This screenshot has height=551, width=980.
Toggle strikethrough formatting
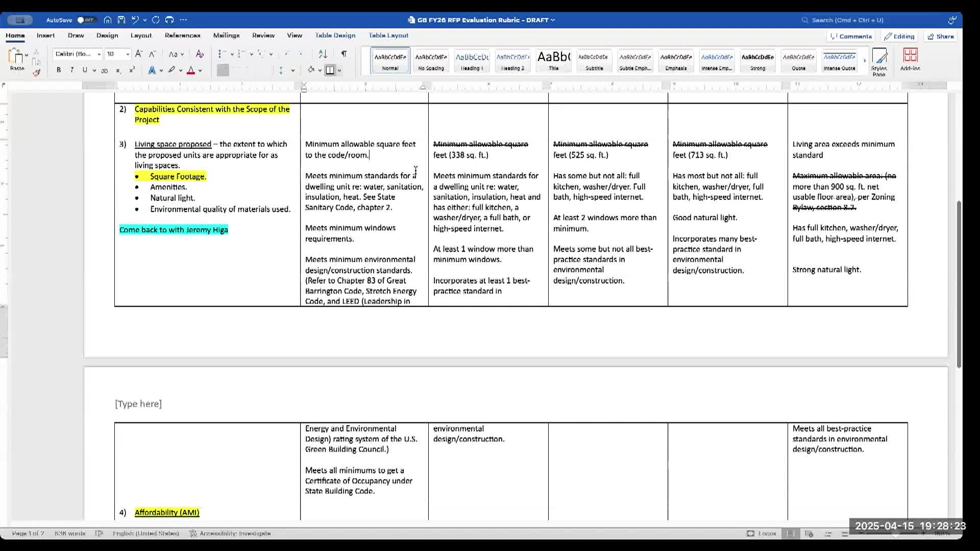point(105,70)
